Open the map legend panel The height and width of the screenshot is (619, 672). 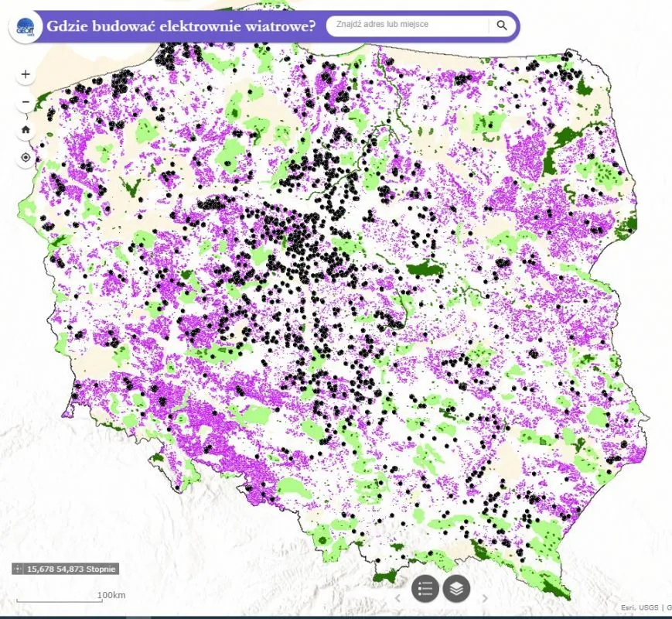click(x=424, y=589)
